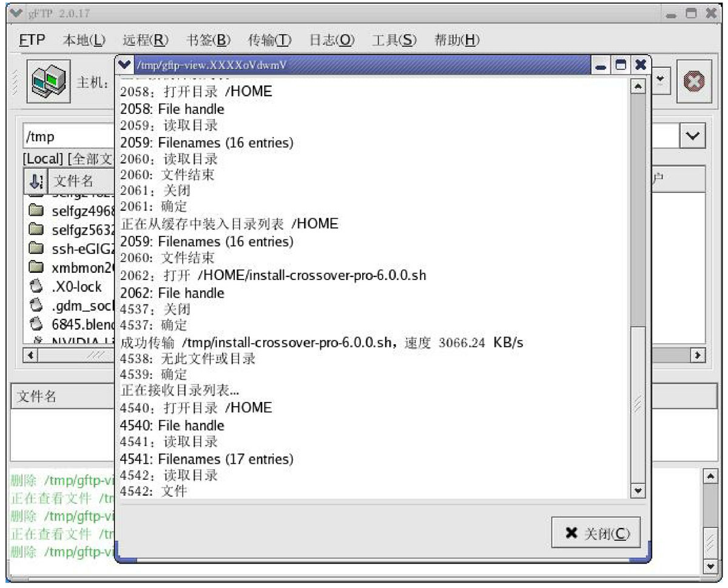This screenshot has height=588, width=728.
Task: Select the 6845.blend file icon
Action: click(x=38, y=324)
